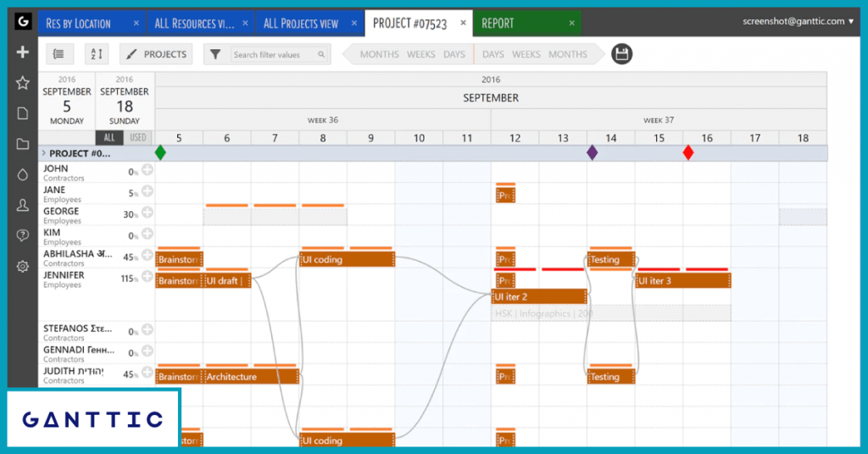Expand the PROJECT #0... row chevron
The width and height of the screenshot is (868, 454).
[x=44, y=153]
